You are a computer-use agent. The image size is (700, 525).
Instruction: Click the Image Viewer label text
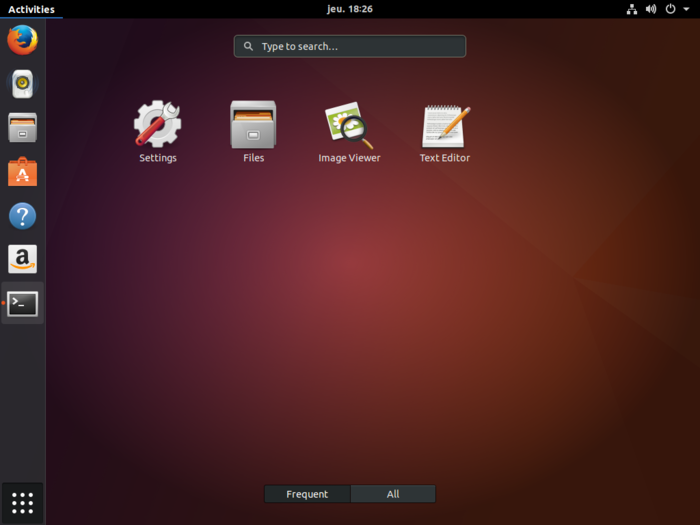(349, 158)
